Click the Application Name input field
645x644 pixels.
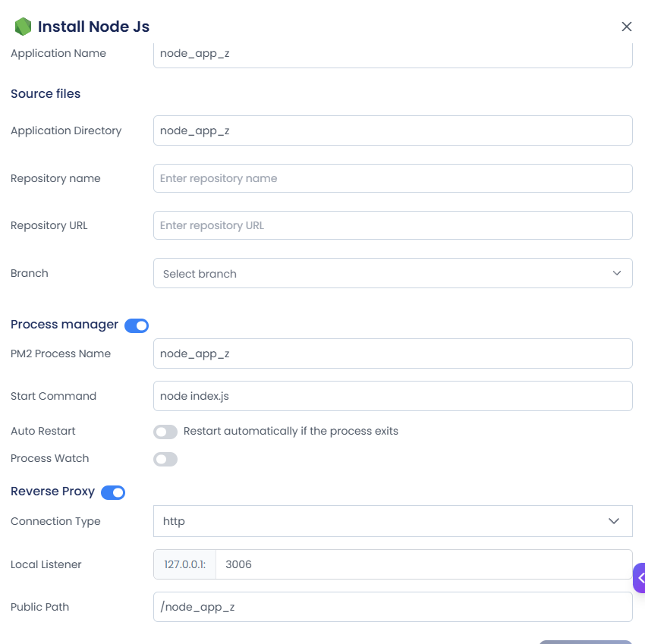coord(393,55)
